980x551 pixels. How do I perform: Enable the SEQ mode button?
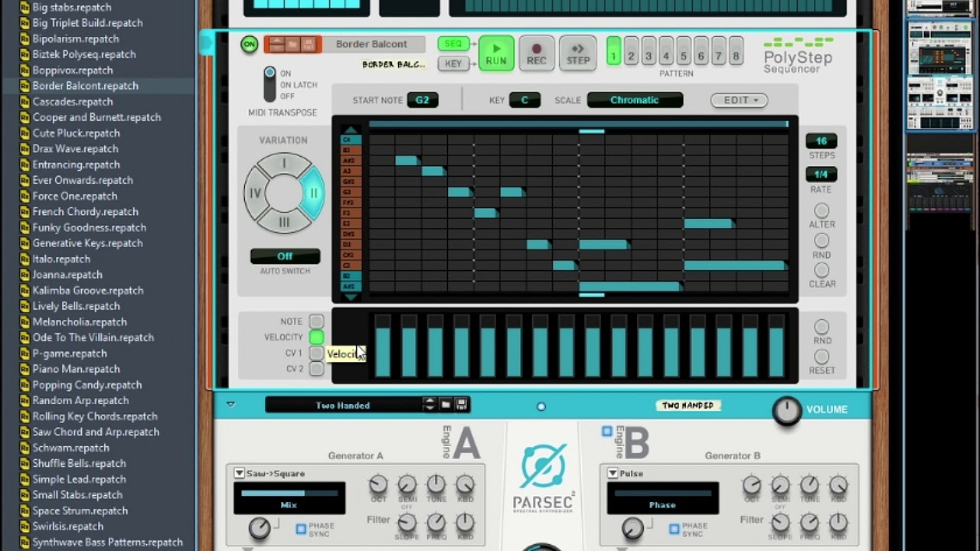[453, 44]
